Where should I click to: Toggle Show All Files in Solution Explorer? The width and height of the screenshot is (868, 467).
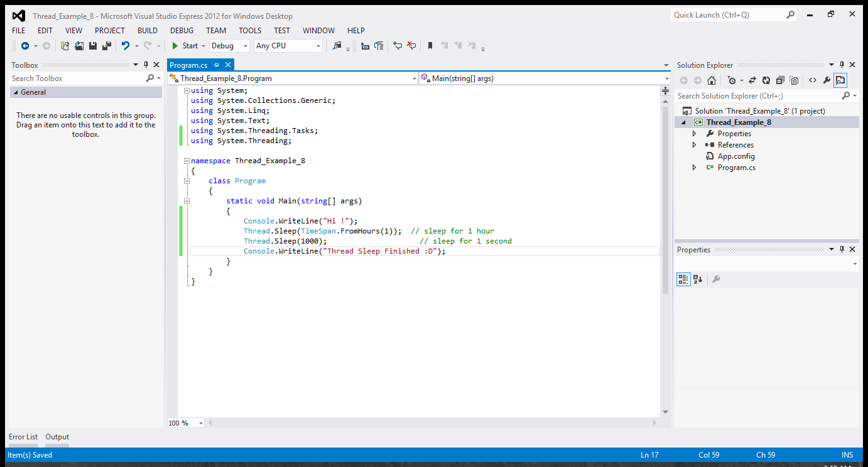click(x=794, y=80)
